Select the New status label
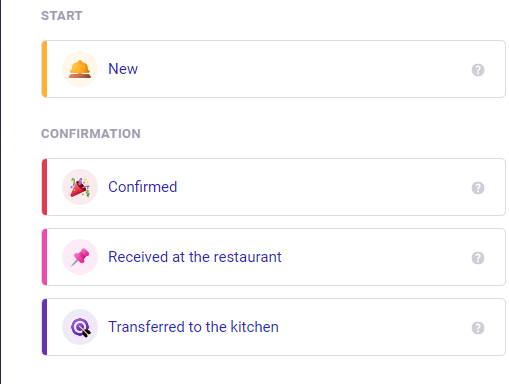Screen dimensions: 509x384 pos(123,69)
